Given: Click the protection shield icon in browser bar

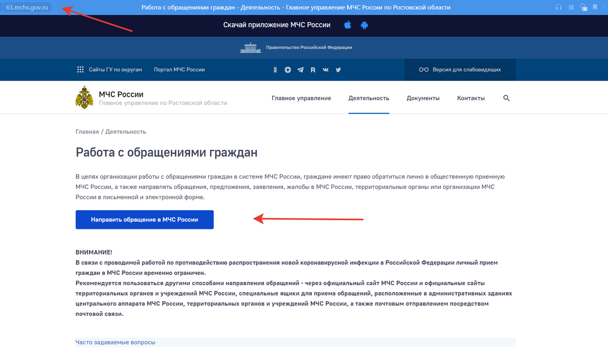Looking at the screenshot, I should pos(584,7).
